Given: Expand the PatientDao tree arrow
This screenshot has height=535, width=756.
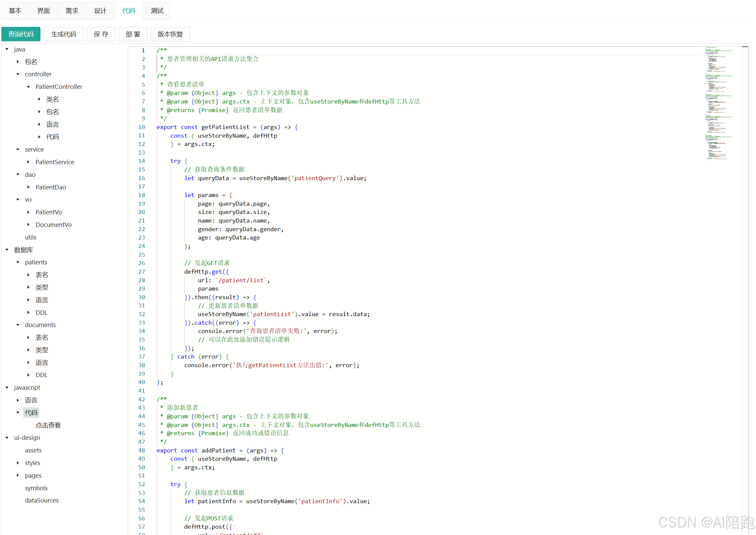Looking at the screenshot, I should tap(29, 187).
